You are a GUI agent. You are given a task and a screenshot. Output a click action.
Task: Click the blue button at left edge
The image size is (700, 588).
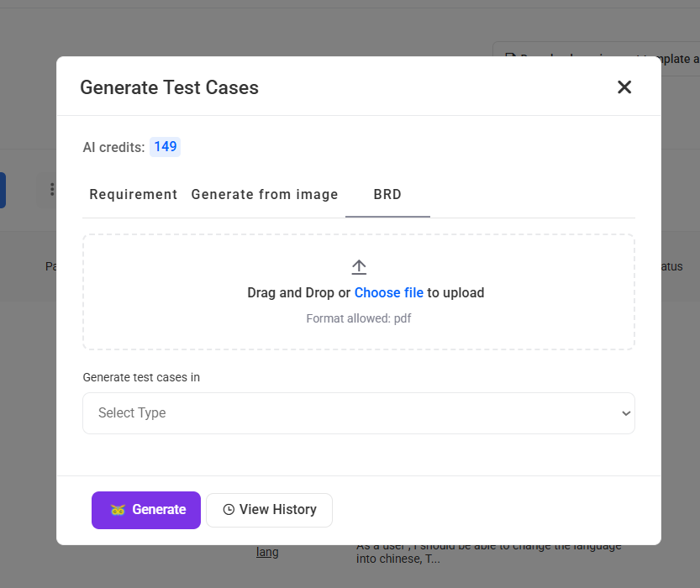coord(3,190)
